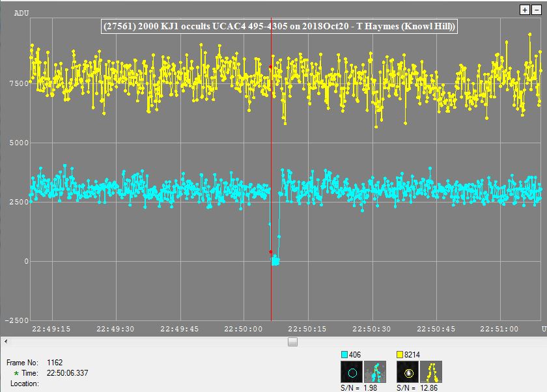Click the red dot on the yellow light curve
Image resolution: width=547 pixels, height=392 pixels.
(271, 66)
